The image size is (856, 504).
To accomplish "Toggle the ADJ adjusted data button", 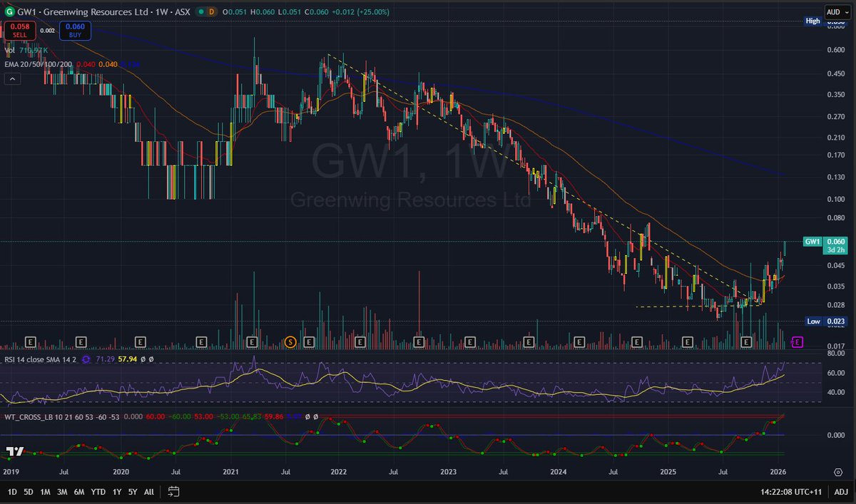I will [x=841, y=492].
